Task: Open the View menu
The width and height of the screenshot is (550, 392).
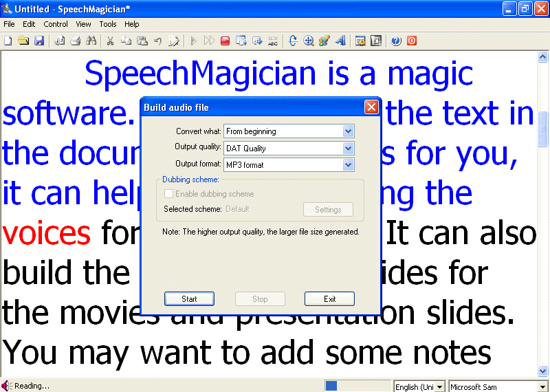Action: point(83,24)
